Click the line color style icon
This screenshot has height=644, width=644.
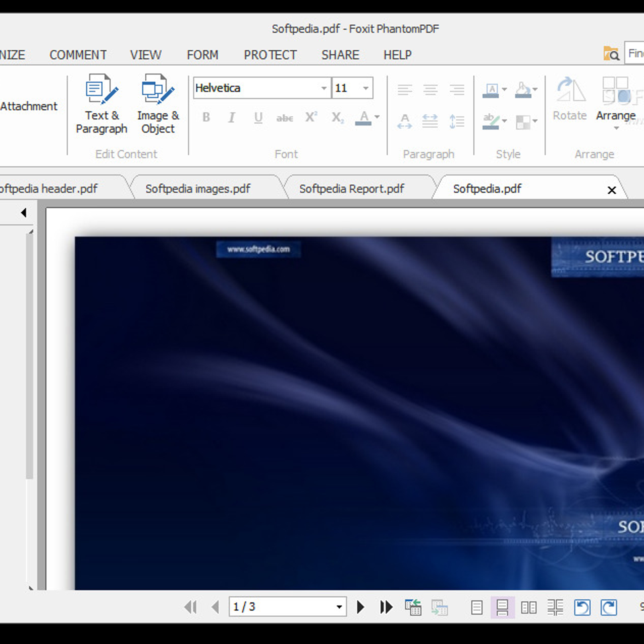[x=491, y=90]
